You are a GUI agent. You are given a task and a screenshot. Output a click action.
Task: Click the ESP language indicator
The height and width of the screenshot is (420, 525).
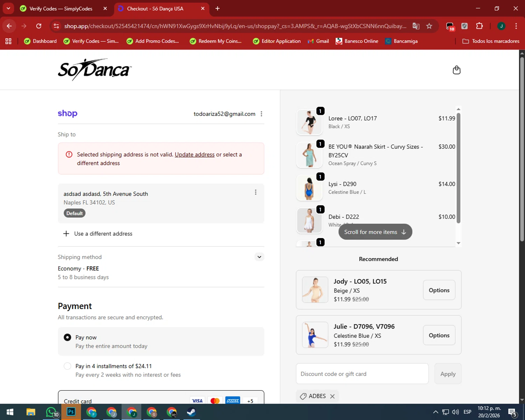(467, 412)
